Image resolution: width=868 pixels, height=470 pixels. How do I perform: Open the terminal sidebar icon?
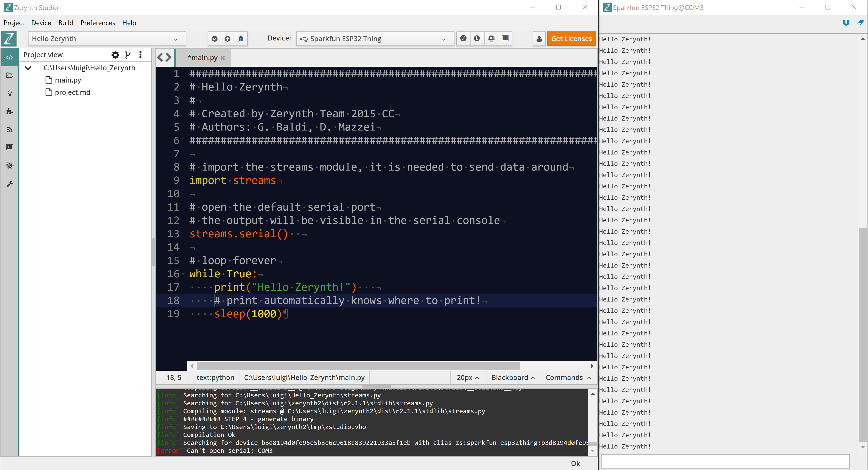[9, 147]
